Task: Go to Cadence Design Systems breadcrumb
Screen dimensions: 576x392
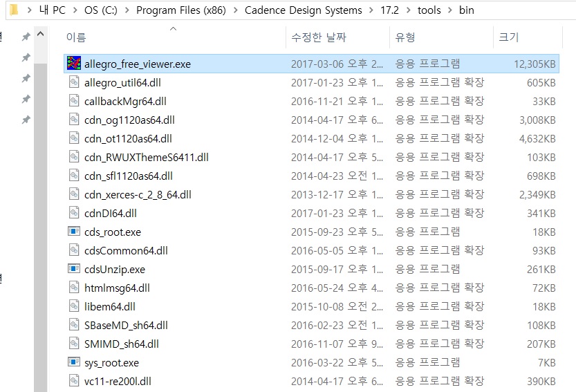Action: (304, 10)
